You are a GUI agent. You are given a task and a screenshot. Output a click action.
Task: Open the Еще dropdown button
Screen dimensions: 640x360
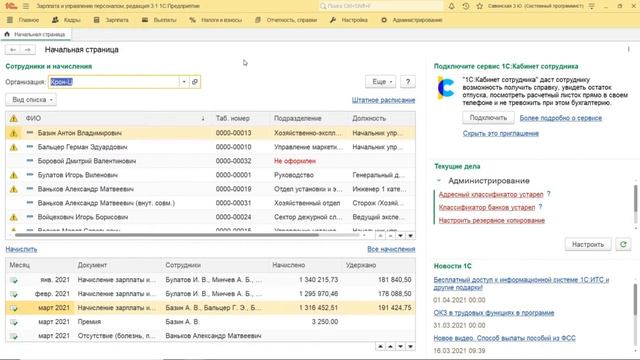(x=380, y=82)
